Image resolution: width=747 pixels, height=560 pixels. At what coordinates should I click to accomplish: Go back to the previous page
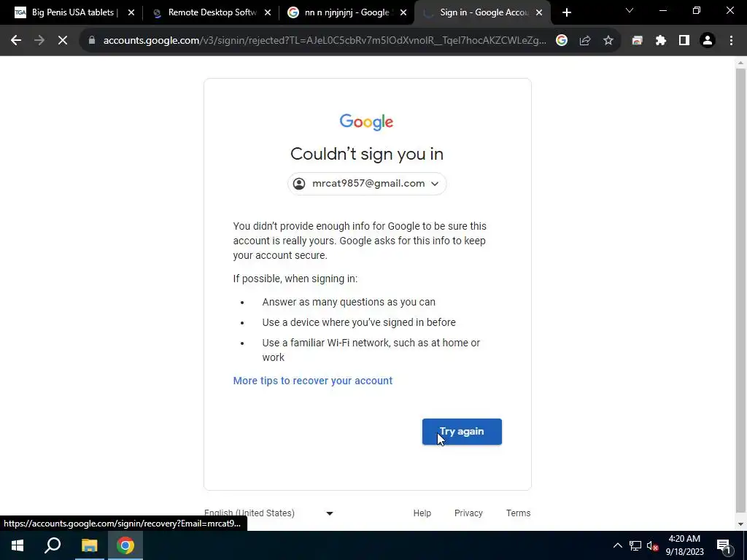click(16, 41)
